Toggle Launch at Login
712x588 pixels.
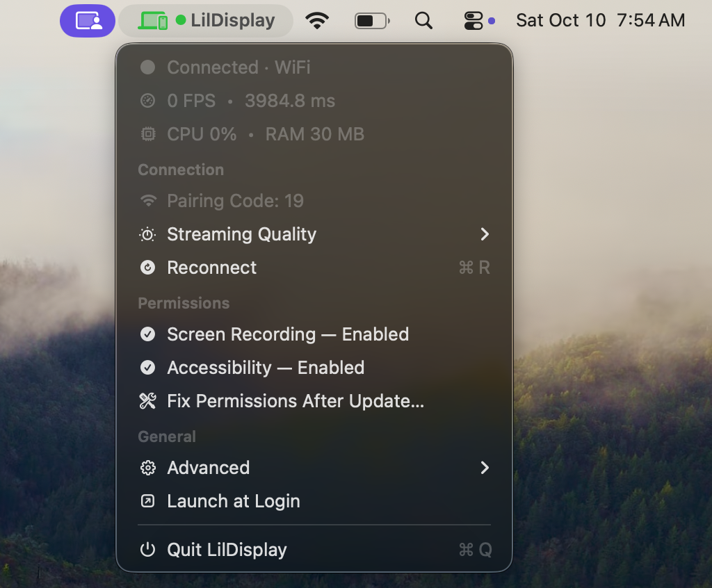[x=314, y=501]
